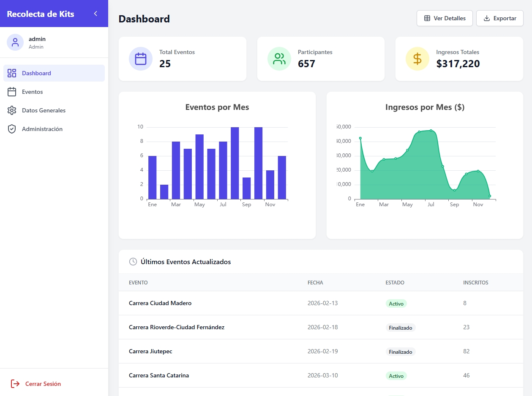This screenshot has width=532, height=396.
Task: Click the Total Eventos calendar icon
Action: (141, 59)
